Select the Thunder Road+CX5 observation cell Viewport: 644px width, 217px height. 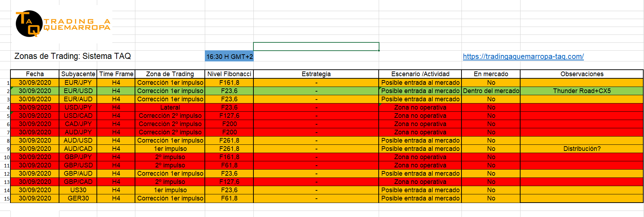[582, 91]
